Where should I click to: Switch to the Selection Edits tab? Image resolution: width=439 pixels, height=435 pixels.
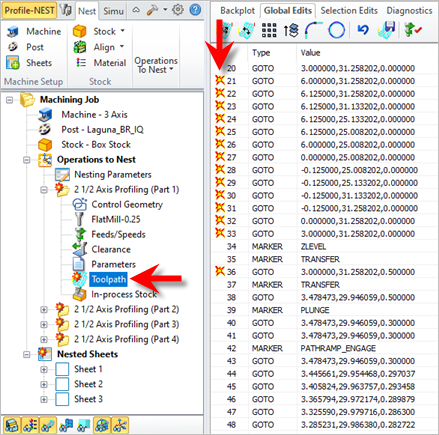click(x=349, y=11)
